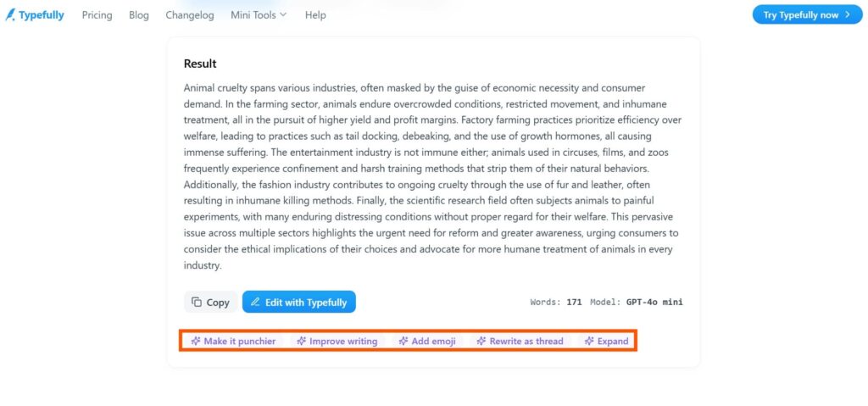Click the sparkle icon beside Expand

pyautogui.click(x=590, y=342)
